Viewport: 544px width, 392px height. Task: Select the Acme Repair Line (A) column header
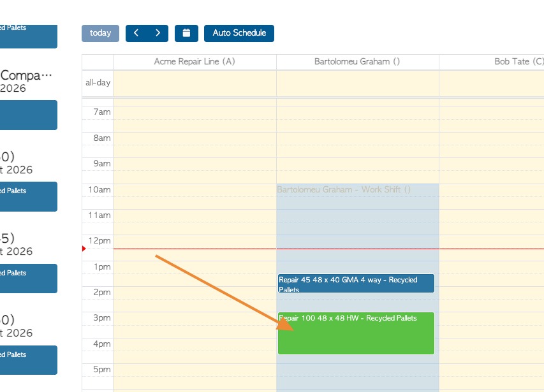pos(195,62)
